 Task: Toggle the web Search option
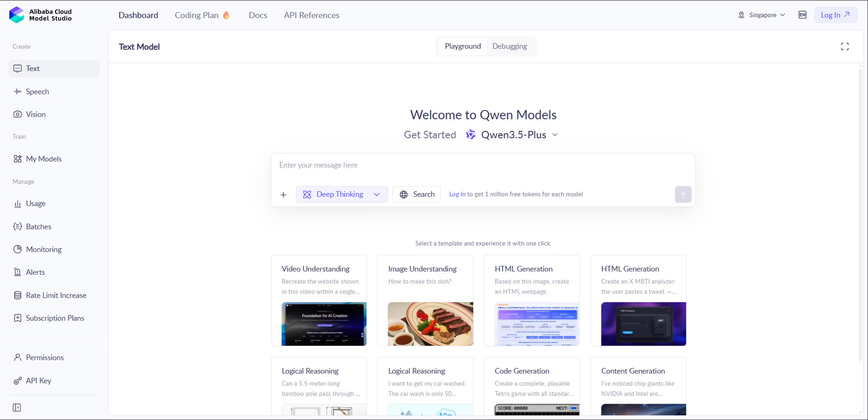tap(417, 194)
